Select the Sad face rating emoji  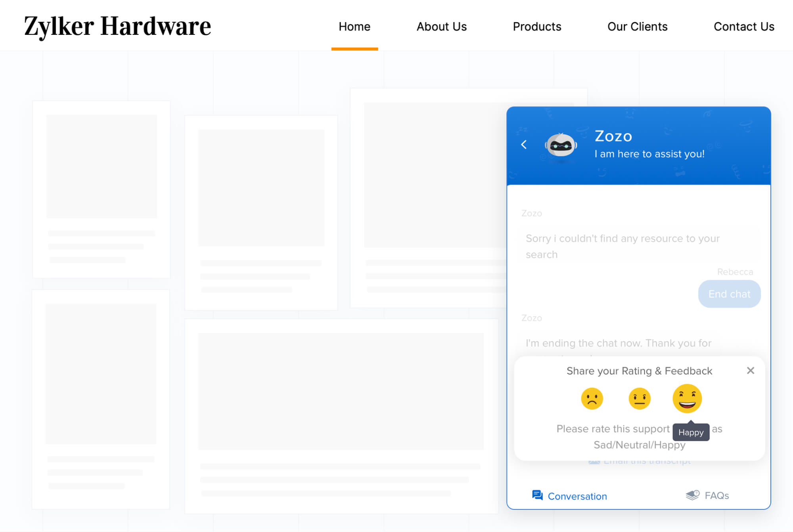pyautogui.click(x=592, y=398)
